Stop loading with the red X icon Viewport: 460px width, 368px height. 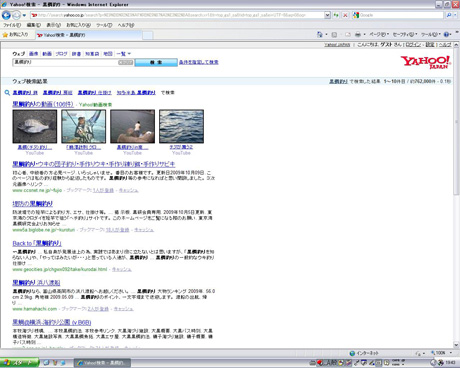[345, 15]
